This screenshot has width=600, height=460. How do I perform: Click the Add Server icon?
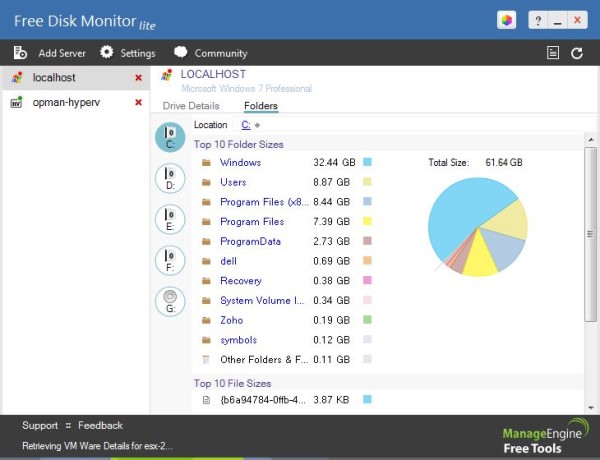(x=20, y=52)
